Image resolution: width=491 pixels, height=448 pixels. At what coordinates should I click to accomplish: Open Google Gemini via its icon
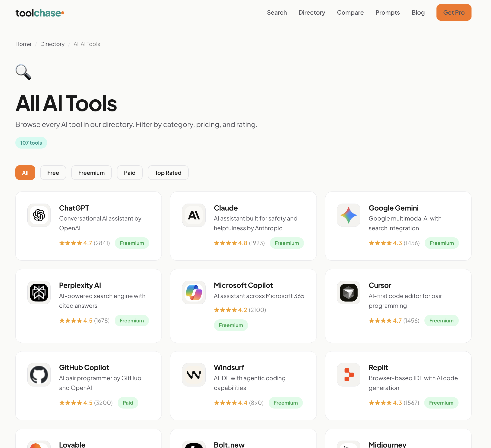(348, 215)
